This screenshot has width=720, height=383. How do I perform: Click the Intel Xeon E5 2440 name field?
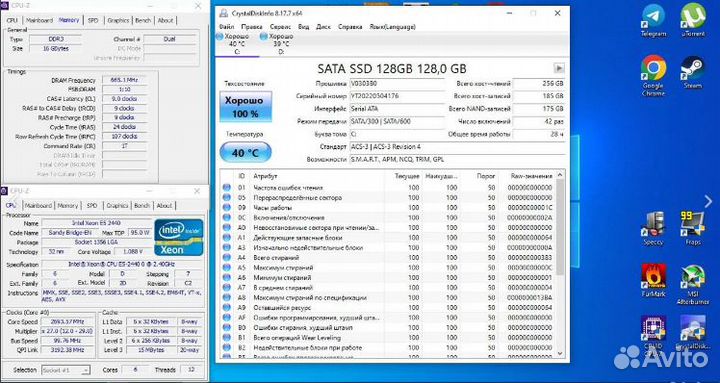[x=96, y=223]
